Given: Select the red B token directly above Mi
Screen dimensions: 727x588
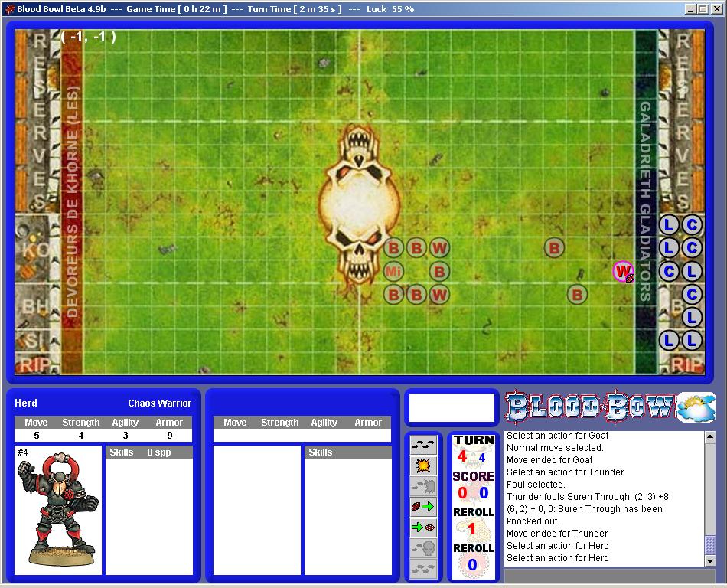Looking at the screenshot, I should (393, 248).
